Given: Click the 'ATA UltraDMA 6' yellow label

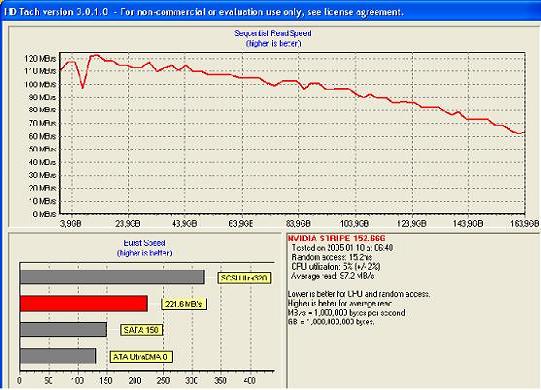Looking at the screenshot, I should pos(141,357).
